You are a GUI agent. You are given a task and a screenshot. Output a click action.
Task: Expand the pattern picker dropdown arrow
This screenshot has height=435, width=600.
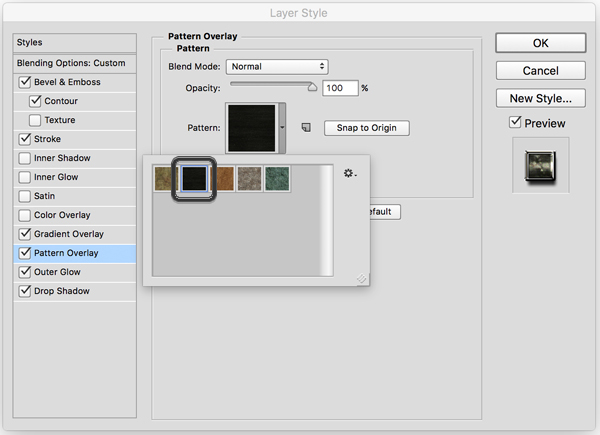click(x=285, y=128)
